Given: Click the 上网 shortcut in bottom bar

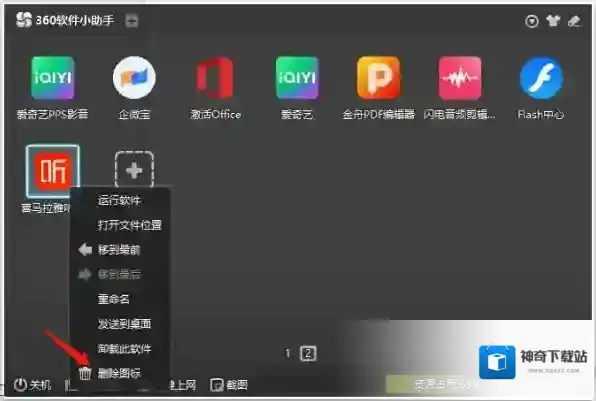Looking at the screenshot, I should [x=182, y=385].
